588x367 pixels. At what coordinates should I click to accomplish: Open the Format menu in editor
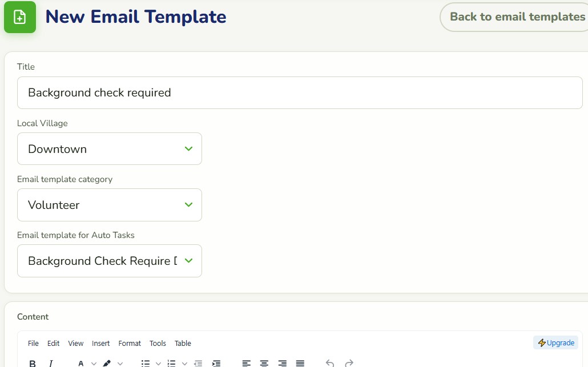tap(130, 344)
